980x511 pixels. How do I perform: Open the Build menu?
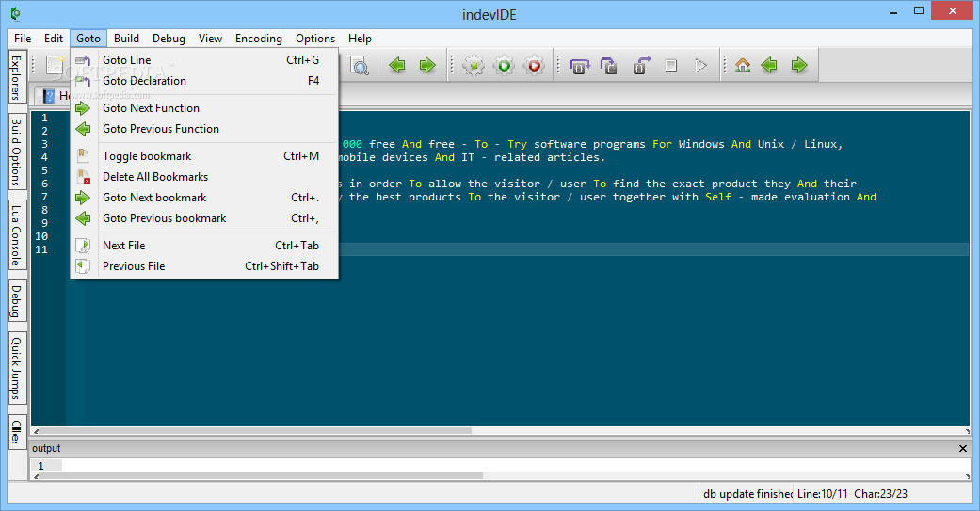126,38
